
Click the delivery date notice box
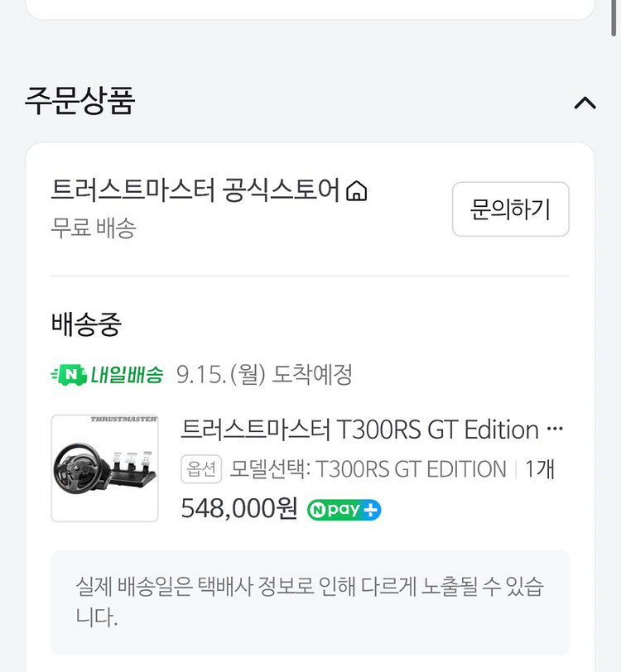[310, 602]
